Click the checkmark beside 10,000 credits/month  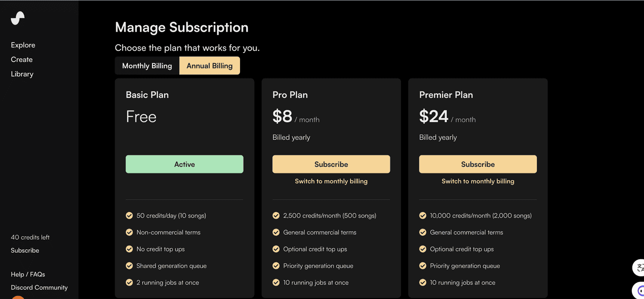click(x=423, y=216)
